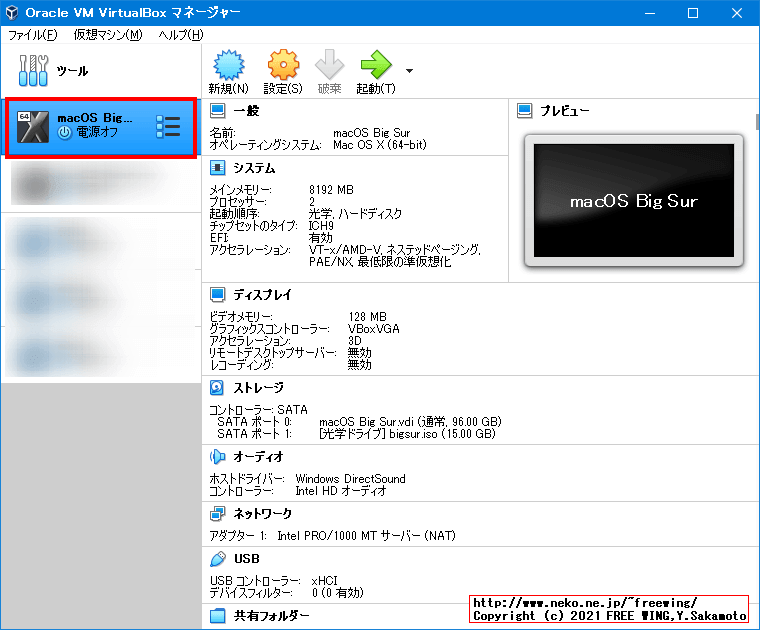Open the macOS Big Sur VM list menu icon
The height and width of the screenshot is (630, 760).
coord(168,127)
